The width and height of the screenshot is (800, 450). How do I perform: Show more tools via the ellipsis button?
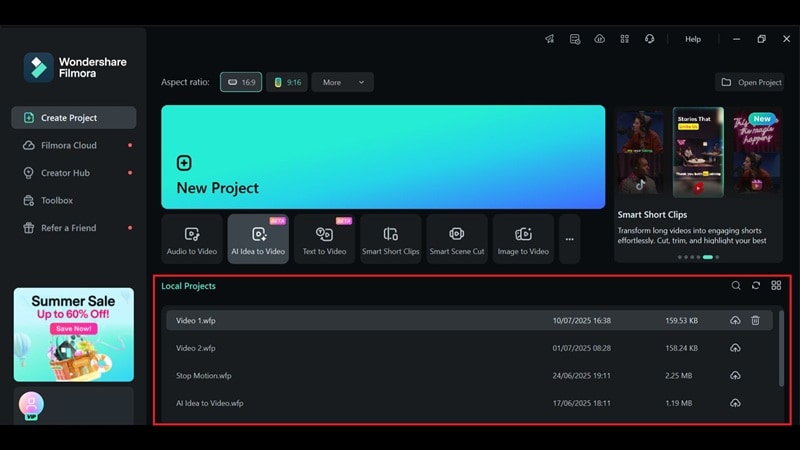pos(569,239)
